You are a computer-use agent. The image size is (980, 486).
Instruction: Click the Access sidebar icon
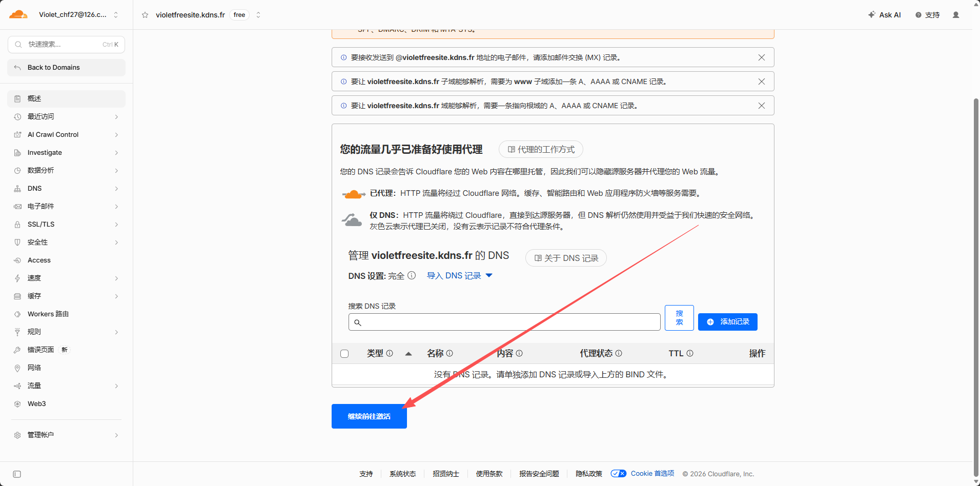pyautogui.click(x=17, y=260)
